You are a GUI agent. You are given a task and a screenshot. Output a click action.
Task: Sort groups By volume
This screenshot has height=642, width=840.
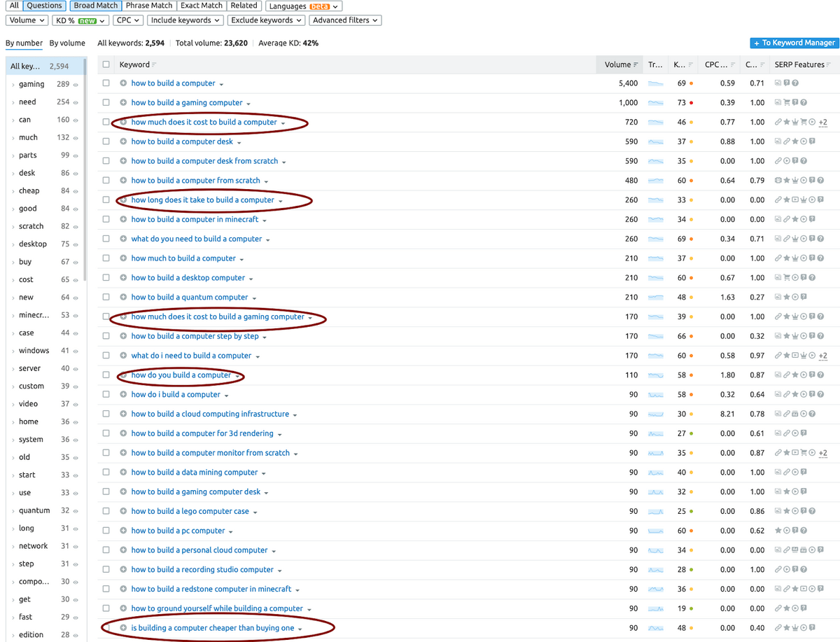point(67,43)
